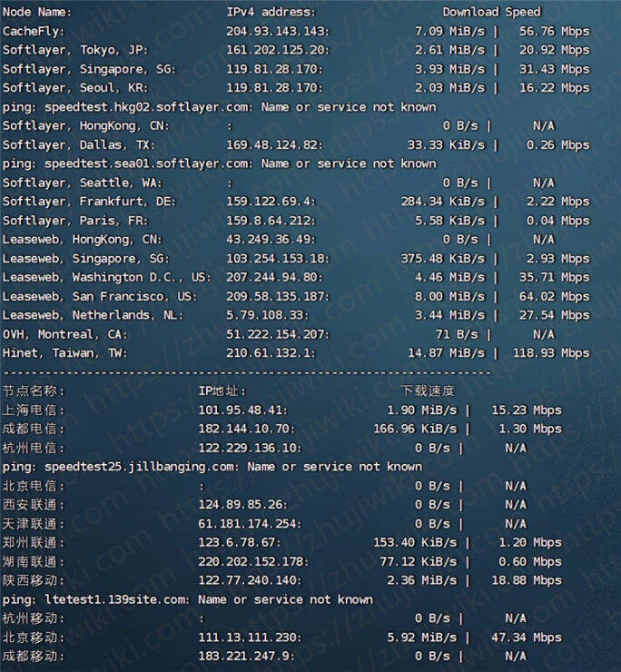Click speedtest.sea01.softlayer.com ping error line
The image size is (621, 672).
(220, 163)
